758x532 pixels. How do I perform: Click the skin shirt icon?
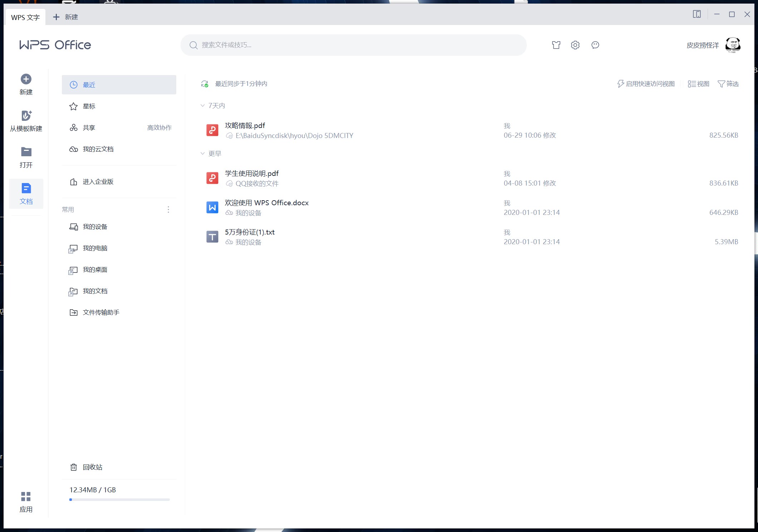[556, 45]
